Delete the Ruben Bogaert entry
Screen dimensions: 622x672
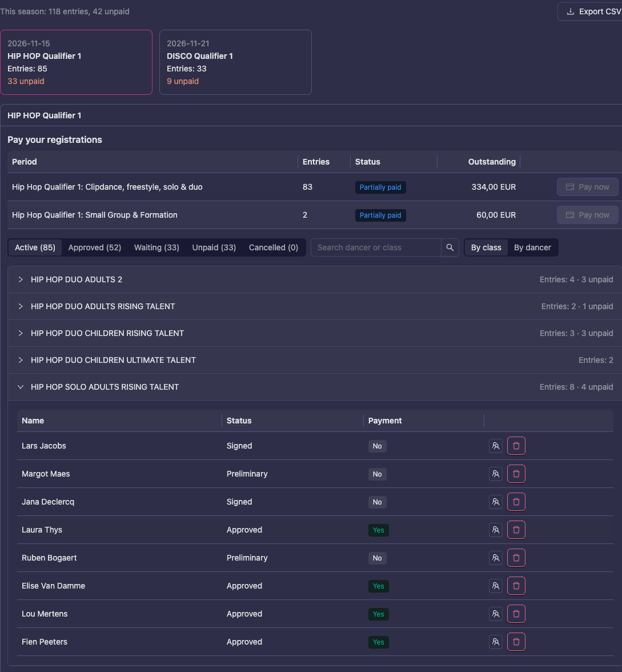tap(516, 558)
